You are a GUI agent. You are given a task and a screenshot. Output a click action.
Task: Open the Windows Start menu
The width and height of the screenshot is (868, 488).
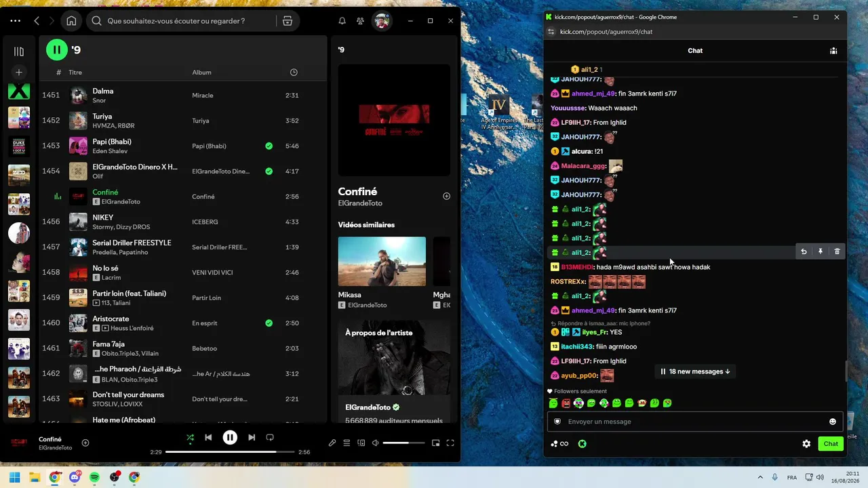click(14, 477)
